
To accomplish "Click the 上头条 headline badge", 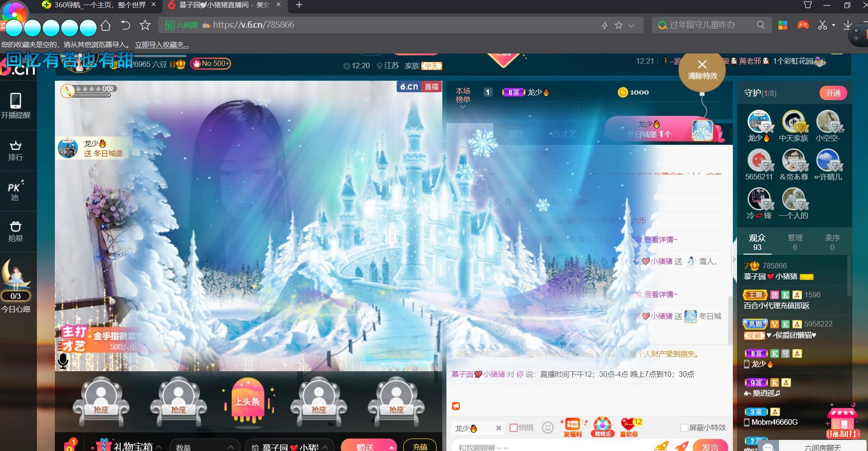I will pos(248,400).
